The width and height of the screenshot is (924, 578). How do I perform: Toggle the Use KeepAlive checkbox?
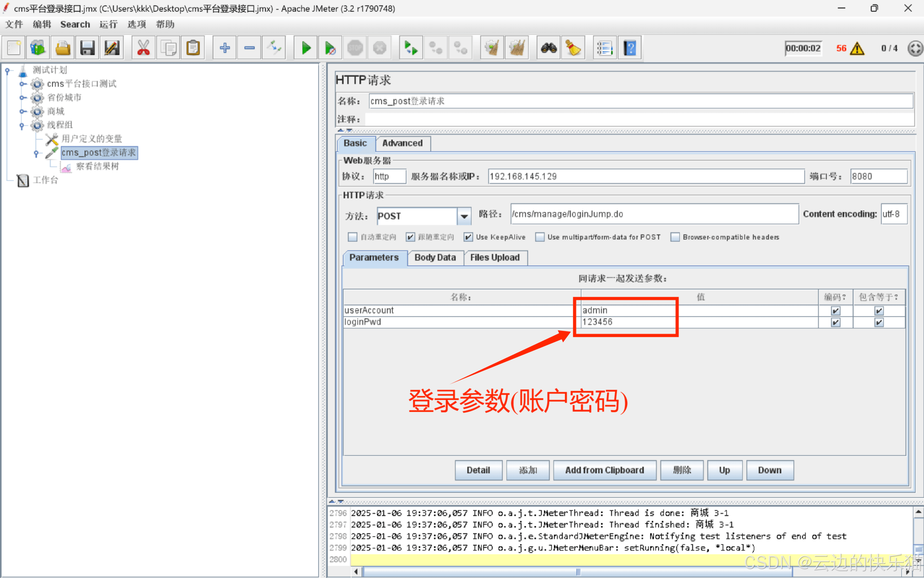(468, 237)
